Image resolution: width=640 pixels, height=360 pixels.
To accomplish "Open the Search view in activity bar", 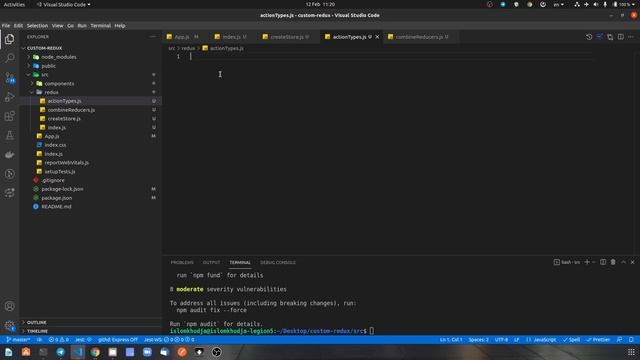I will pos(9,58).
